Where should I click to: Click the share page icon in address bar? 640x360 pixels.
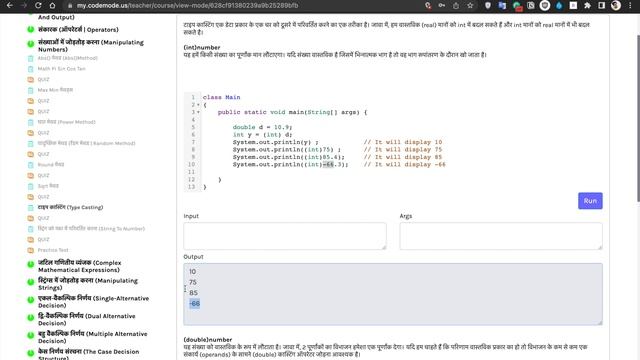coord(456,5)
